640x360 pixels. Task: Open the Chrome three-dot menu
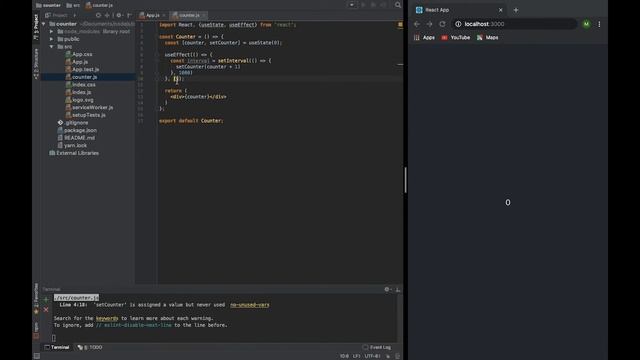click(x=599, y=24)
